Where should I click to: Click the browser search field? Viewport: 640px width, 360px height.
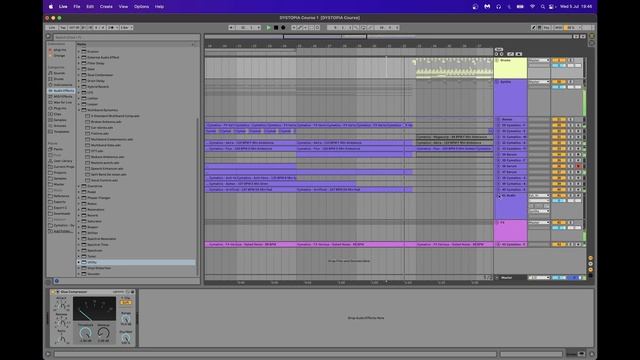click(x=126, y=37)
